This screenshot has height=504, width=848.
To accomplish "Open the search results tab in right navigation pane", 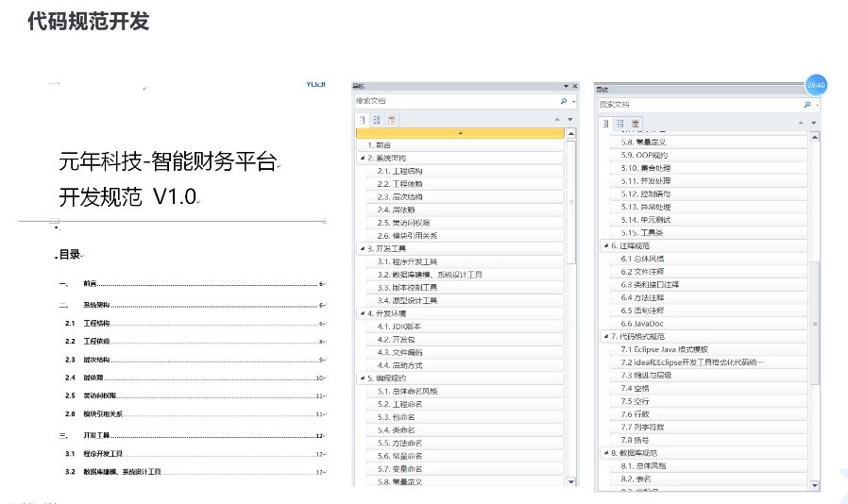I will [x=636, y=124].
